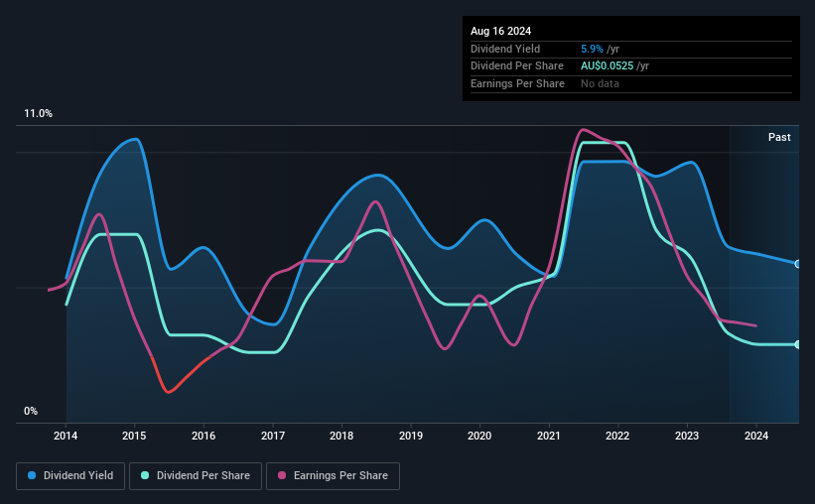Toggle the Dividend Yield legend button
Screen dimensions: 815x504
coord(70,476)
